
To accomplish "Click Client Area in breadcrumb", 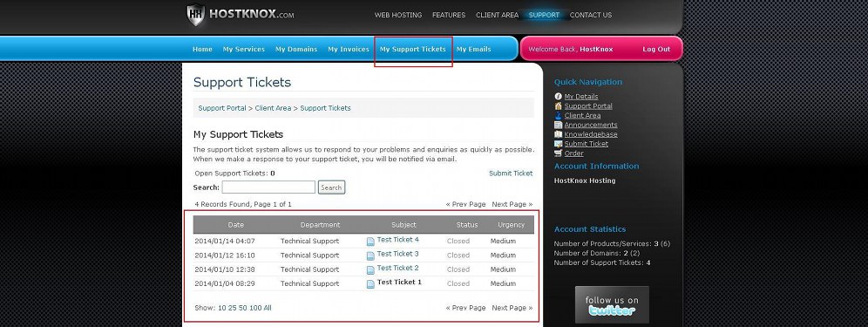I will (273, 108).
